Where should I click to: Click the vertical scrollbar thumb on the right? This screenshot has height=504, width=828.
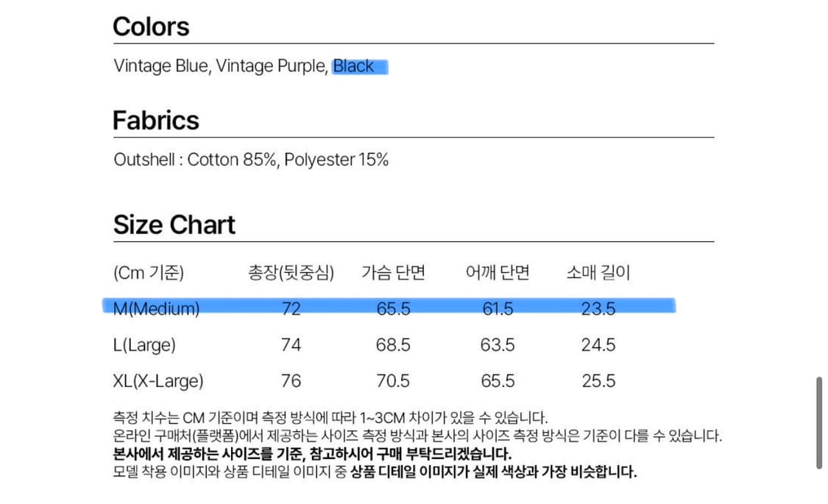click(x=819, y=423)
